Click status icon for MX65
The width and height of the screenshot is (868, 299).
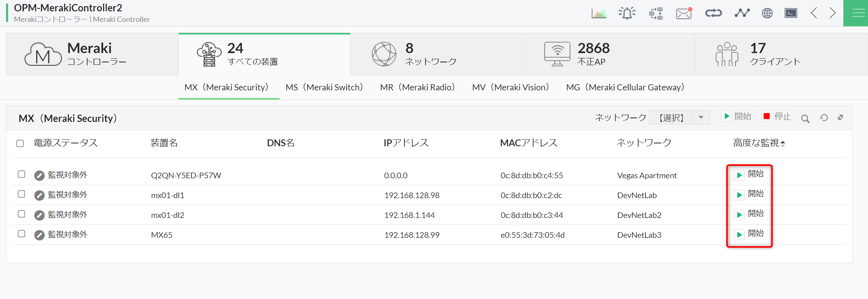39,235
